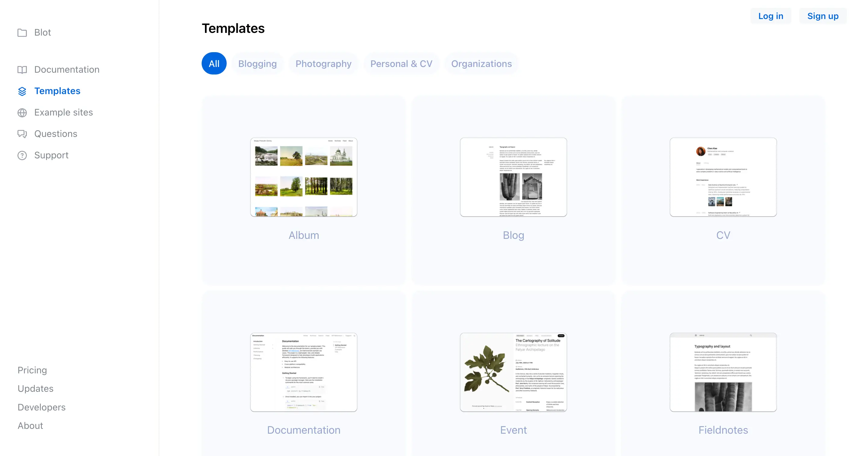Open the Questions page
868x456 pixels.
[55, 134]
